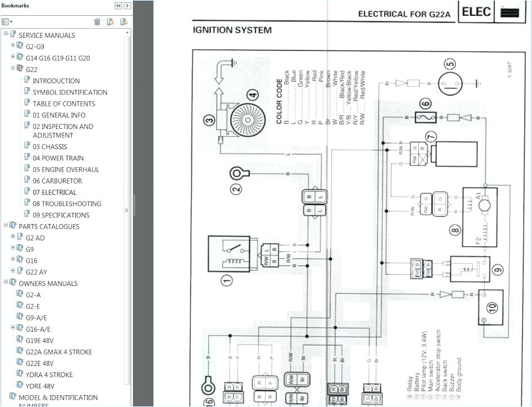Click the bookmark icon beside SYMBOL IDENTIFICATION
Screen dimensions: 532x407
click(x=26, y=92)
